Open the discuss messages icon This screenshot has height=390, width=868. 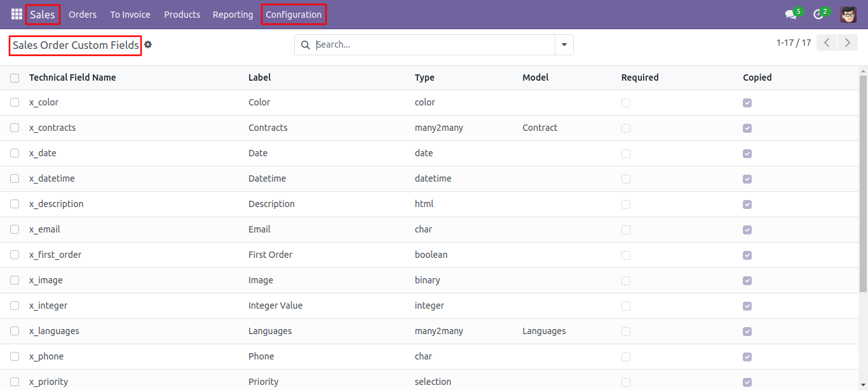[791, 14]
